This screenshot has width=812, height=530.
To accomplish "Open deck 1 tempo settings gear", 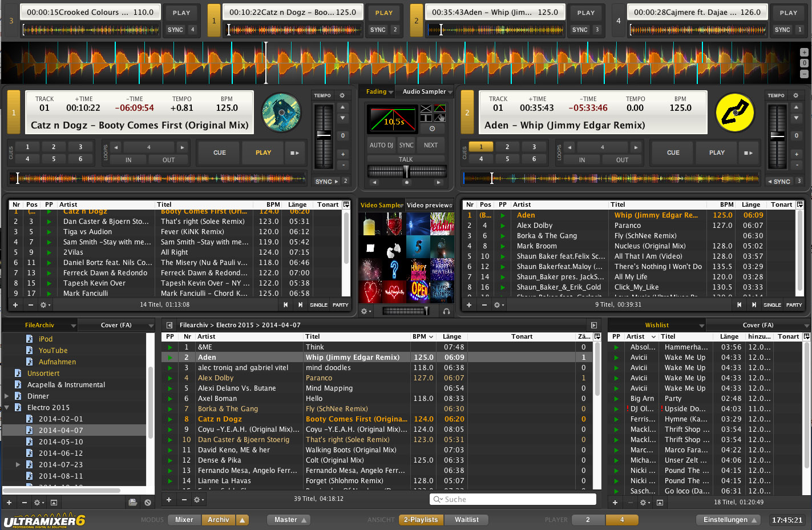I will (x=342, y=95).
